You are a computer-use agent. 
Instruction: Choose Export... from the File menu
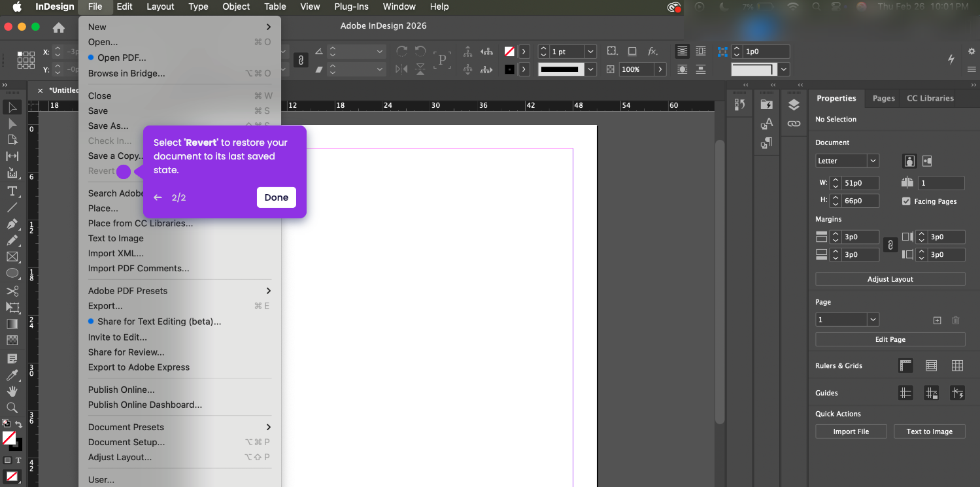click(106, 306)
